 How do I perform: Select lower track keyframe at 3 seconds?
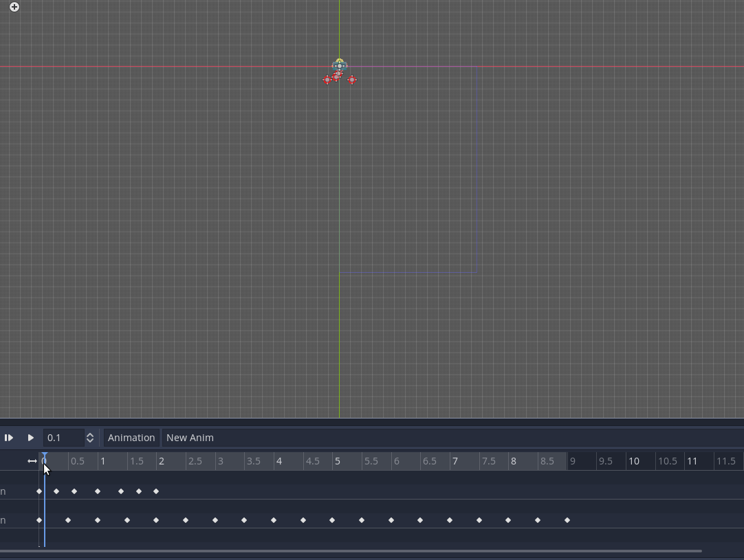pyautogui.click(x=215, y=520)
